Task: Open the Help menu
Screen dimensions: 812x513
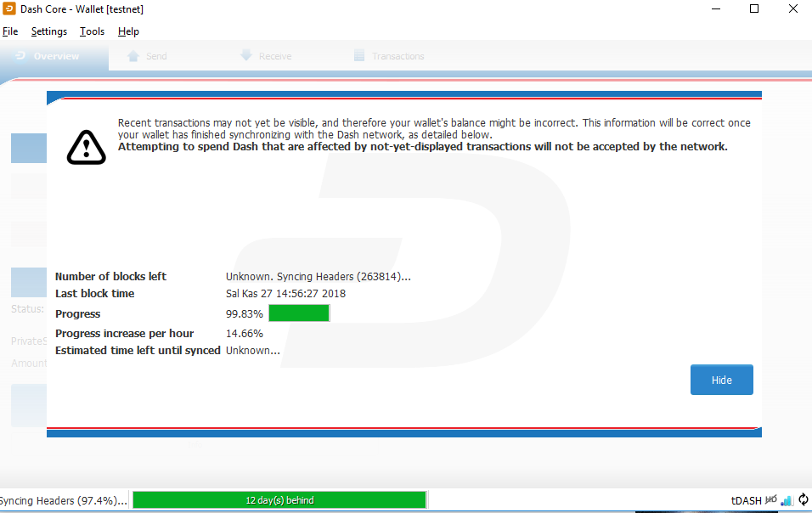Action: tap(128, 31)
